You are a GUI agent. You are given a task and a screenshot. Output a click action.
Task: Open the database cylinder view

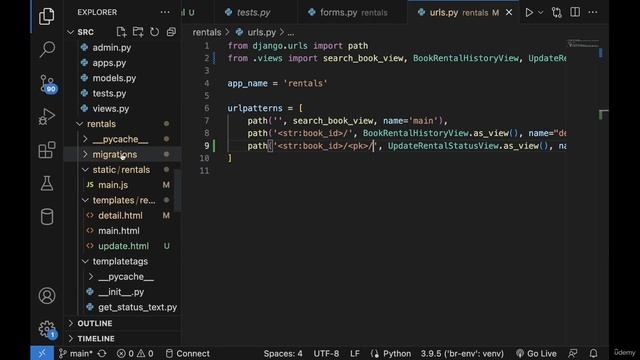pyautogui.click(x=47, y=217)
